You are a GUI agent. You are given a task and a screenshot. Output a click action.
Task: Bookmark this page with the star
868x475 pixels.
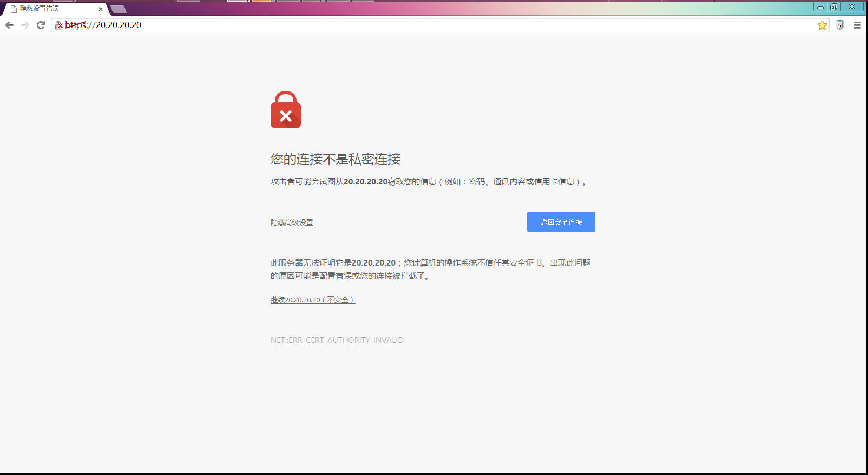[822, 25]
